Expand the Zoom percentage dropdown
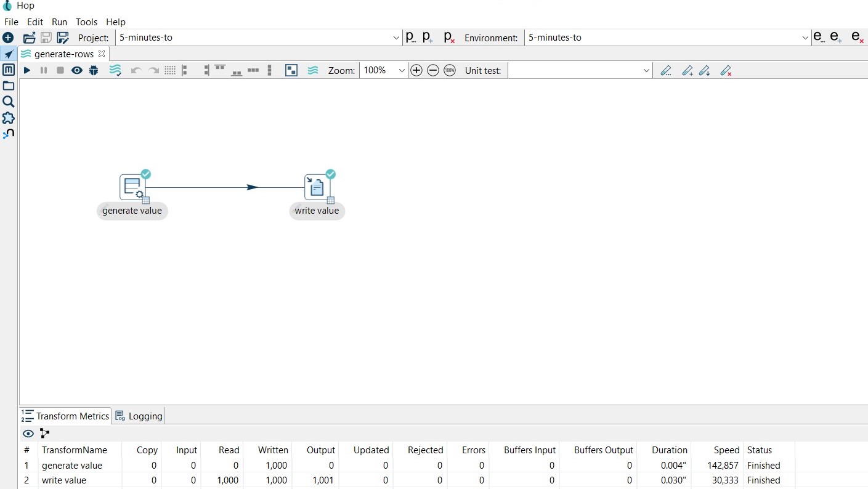 [402, 71]
